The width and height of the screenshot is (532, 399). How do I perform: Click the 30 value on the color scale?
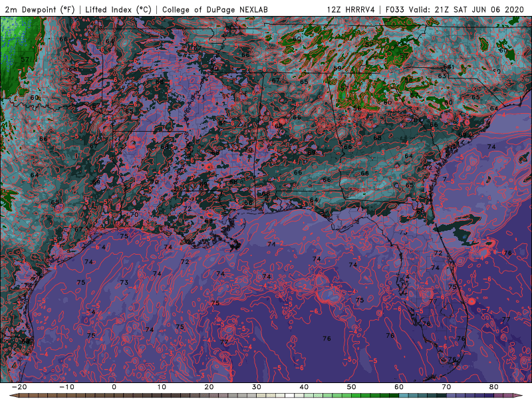click(257, 387)
